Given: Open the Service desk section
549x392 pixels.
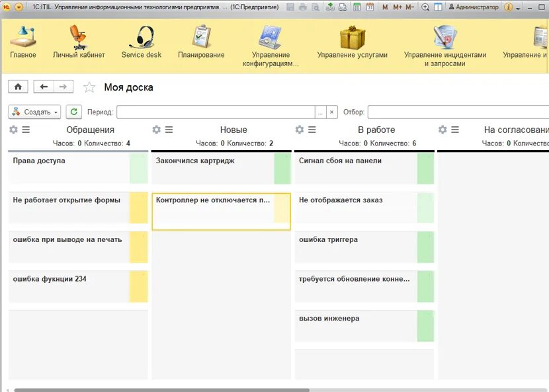Looking at the screenshot, I should coord(141,43).
